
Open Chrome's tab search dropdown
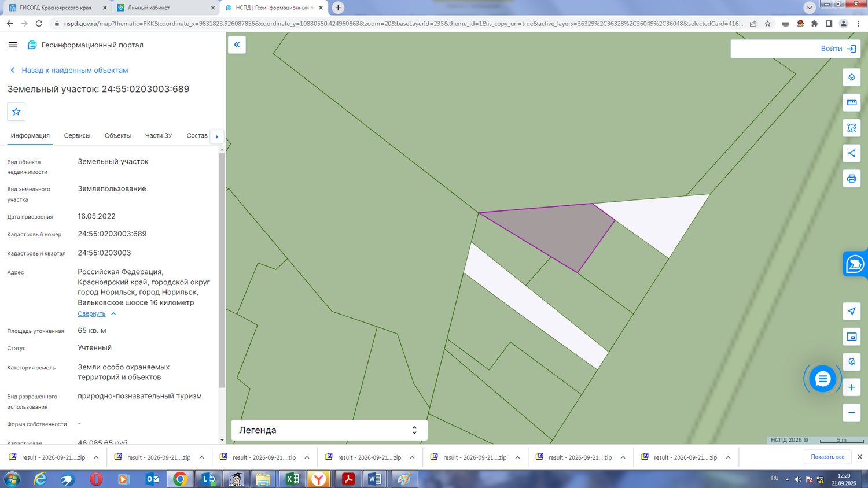tap(810, 8)
